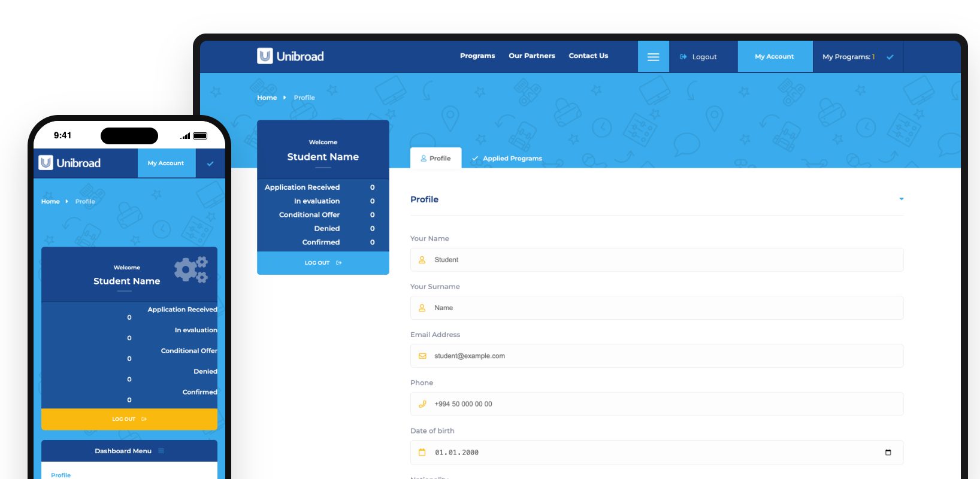The image size is (980, 479).
Task: Click Student Name heading in desktop sidebar
Action: click(x=323, y=157)
